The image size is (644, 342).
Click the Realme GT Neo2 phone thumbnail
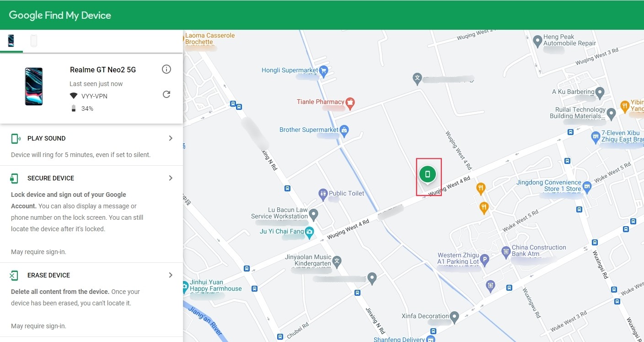tap(34, 87)
